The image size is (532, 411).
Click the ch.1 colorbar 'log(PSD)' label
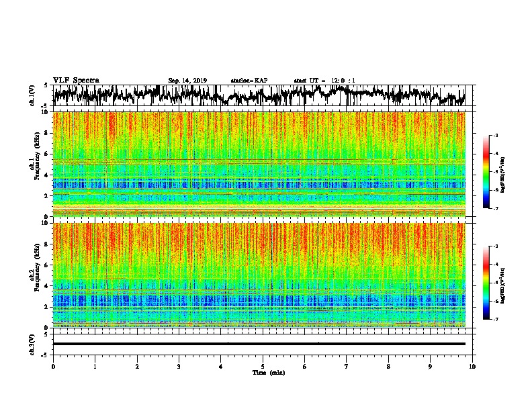pyautogui.click(x=503, y=175)
